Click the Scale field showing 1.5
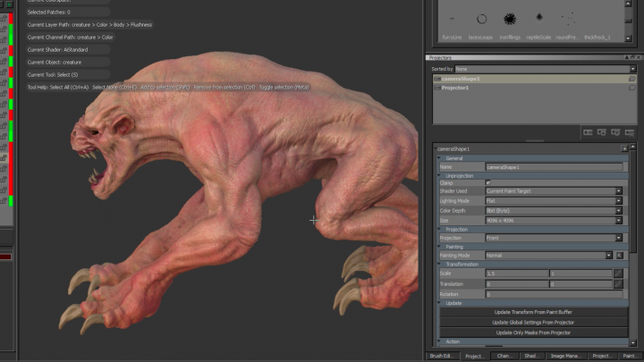Image resolution: width=644 pixels, height=362 pixels. 517,274
